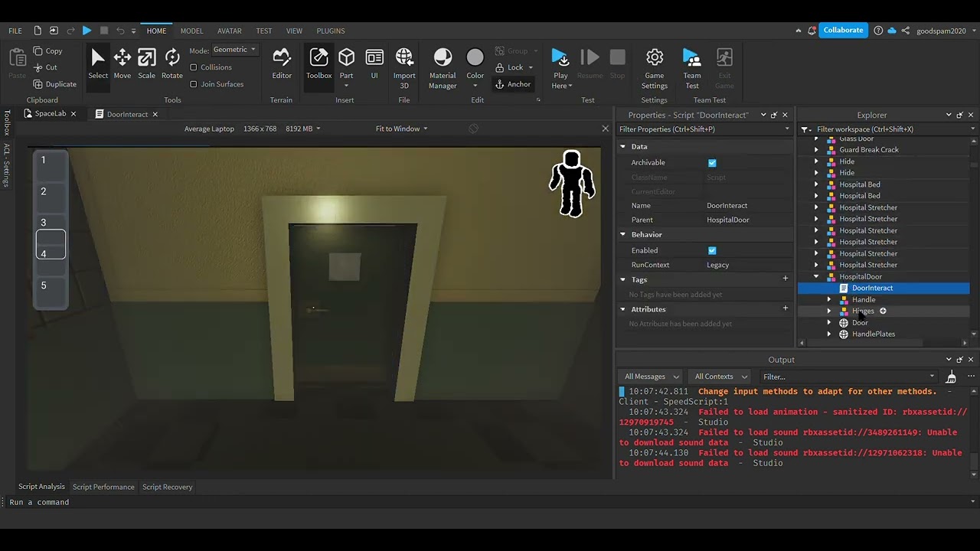The height and width of the screenshot is (551, 980).
Task: Click the Collaborate button
Action: [x=843, y=31]
